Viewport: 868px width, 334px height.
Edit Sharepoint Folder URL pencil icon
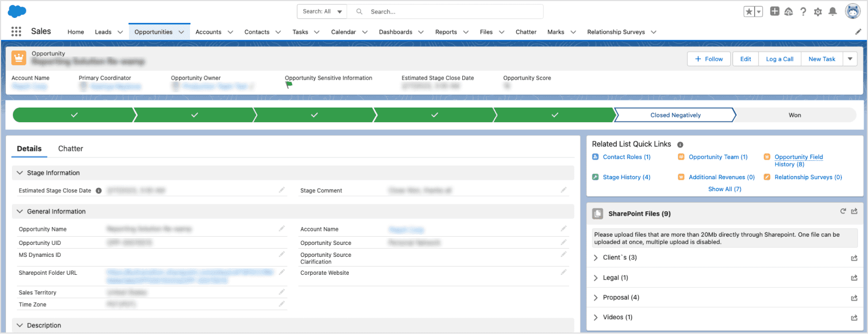pos(282,272)
